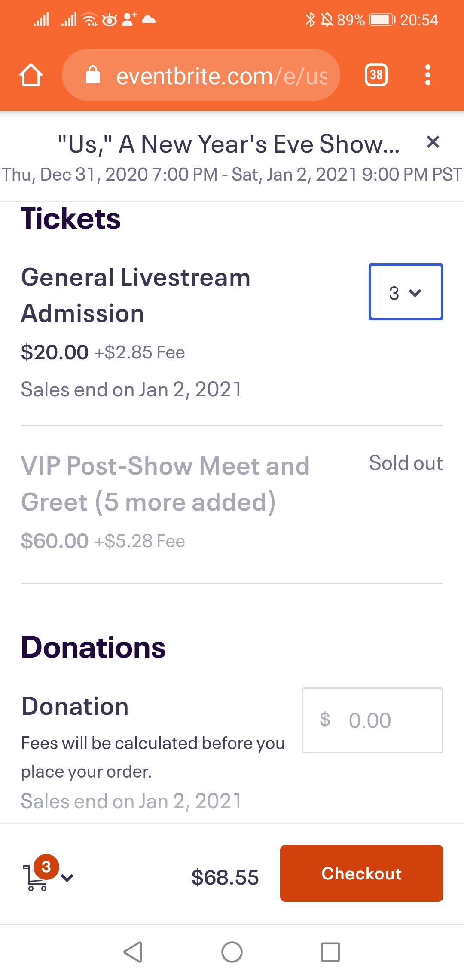Tap the eventbrite.com address bar
The image size is (464, 980).
pyautogui.click(x=201, y=75)
